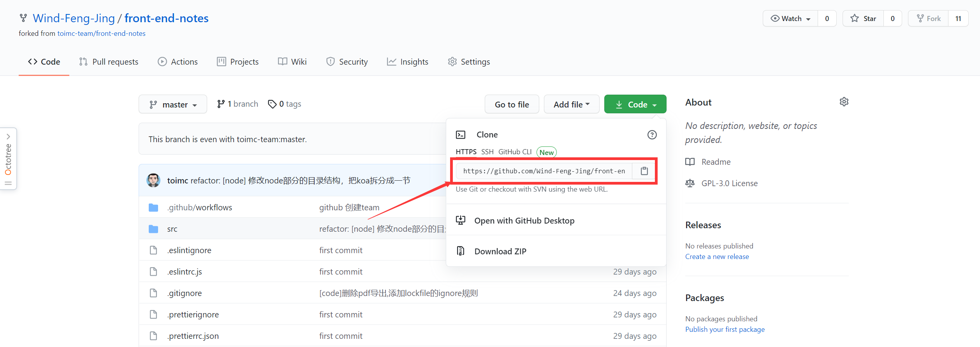This screenshot has height=347, width=980.
Task: Expand the Octotree side panel
Action: [x=8, y=159]
